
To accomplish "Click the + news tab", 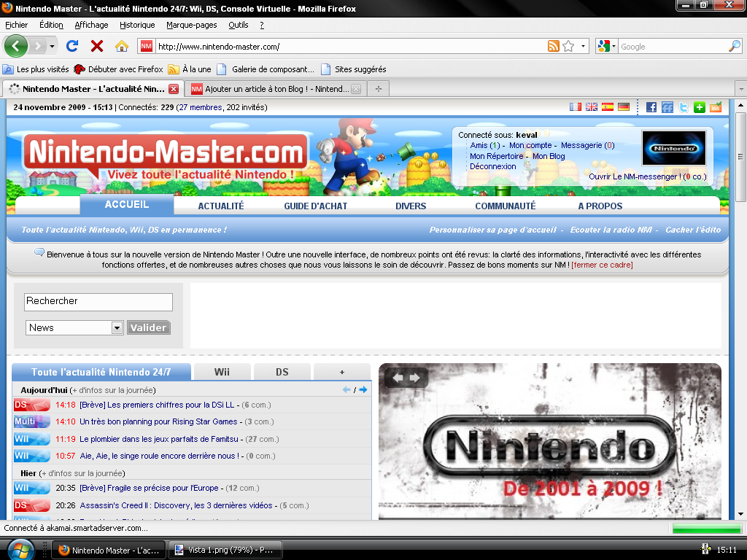I will 341,372.
